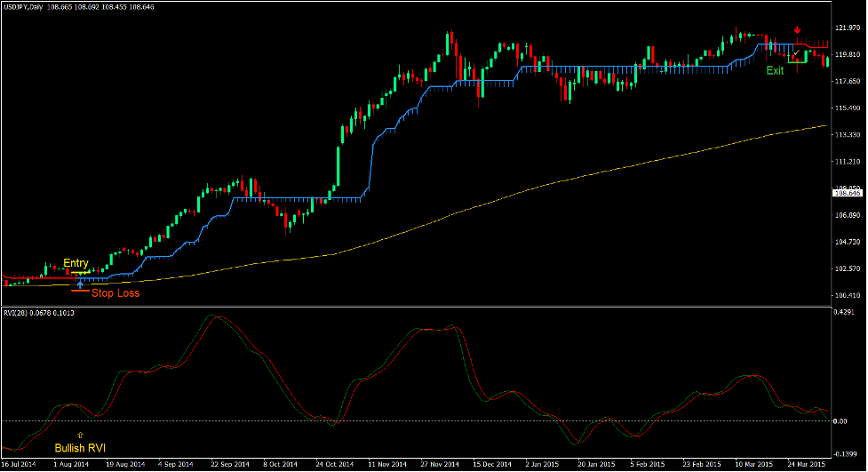Click the 113.330 price scale label

[x=847, y=135]
